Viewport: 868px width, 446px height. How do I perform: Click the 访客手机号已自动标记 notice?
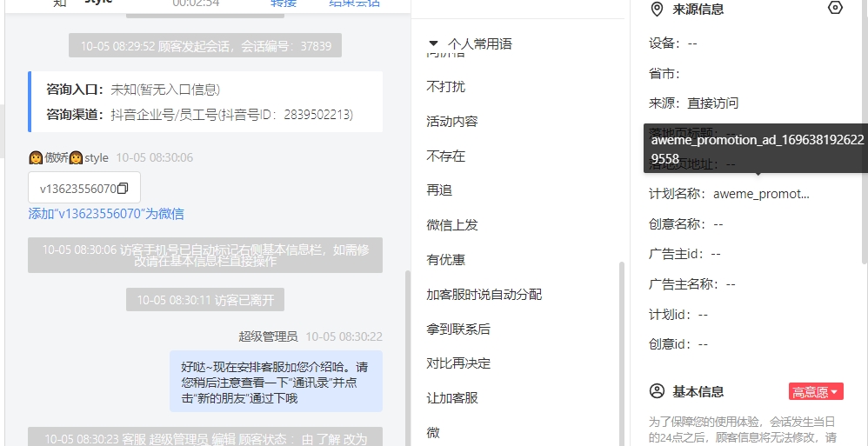click(204, 255)
